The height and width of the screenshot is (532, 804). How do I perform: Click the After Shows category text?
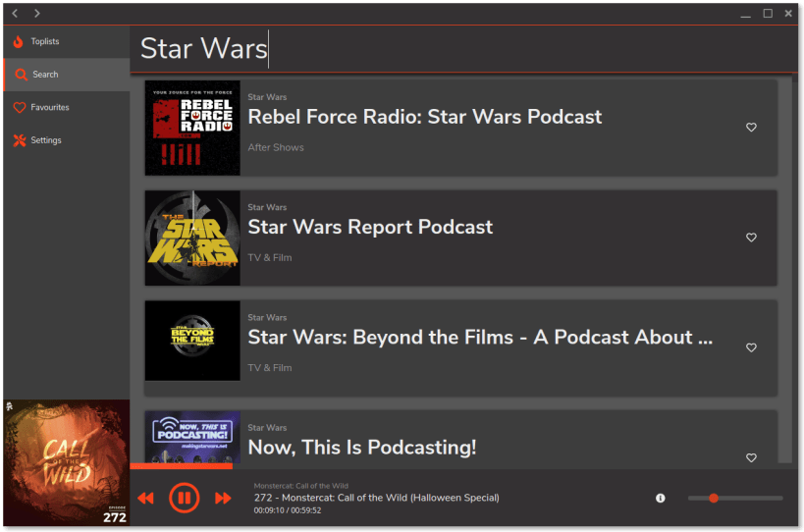coord(276,147)
